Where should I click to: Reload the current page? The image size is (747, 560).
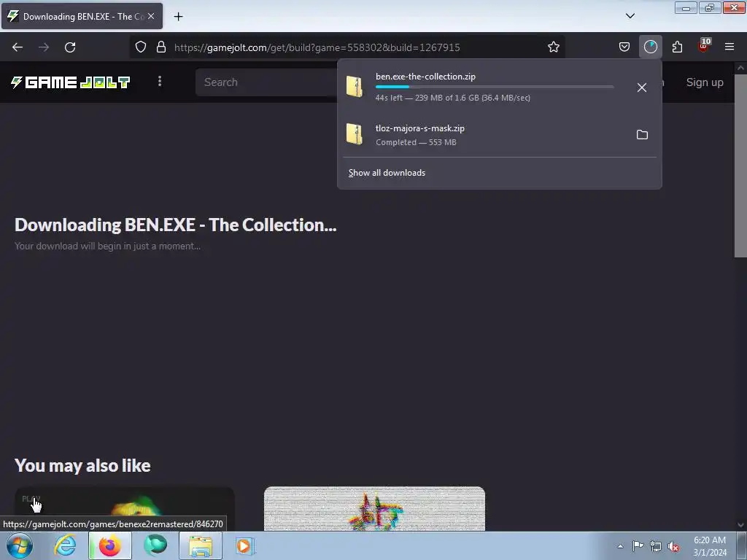tap(70, 47)
